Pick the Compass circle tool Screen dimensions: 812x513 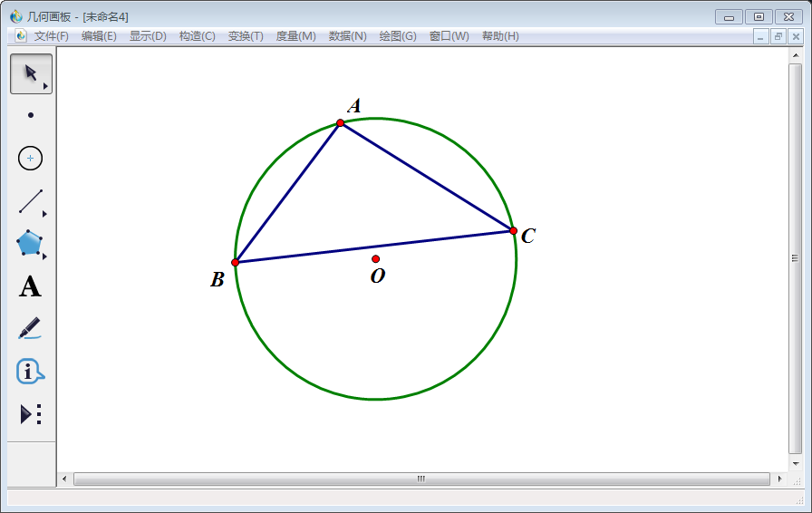point(30,158)
